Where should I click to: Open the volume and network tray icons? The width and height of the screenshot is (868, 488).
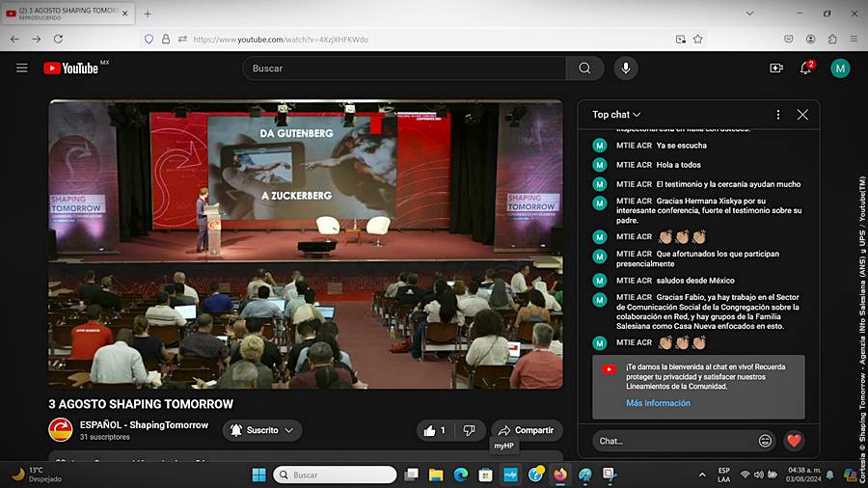point(758,474)
